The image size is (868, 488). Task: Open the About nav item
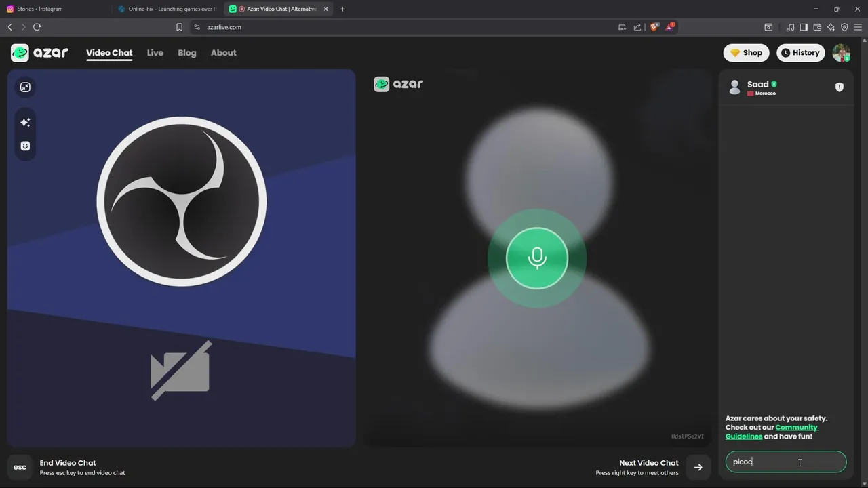pyautogui.click(x=224, y=53)
